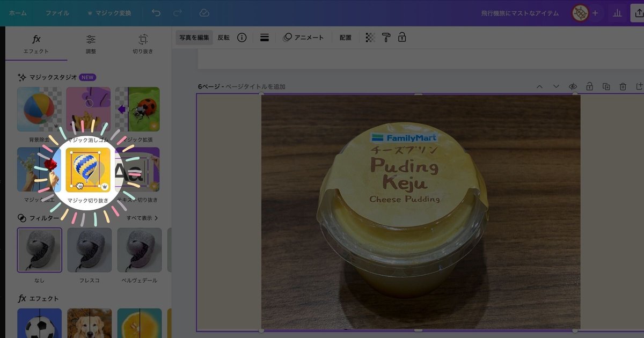The image size is (644, 338).
Task: Open the analytics chart icon
Action: click(x=618, y=13)
